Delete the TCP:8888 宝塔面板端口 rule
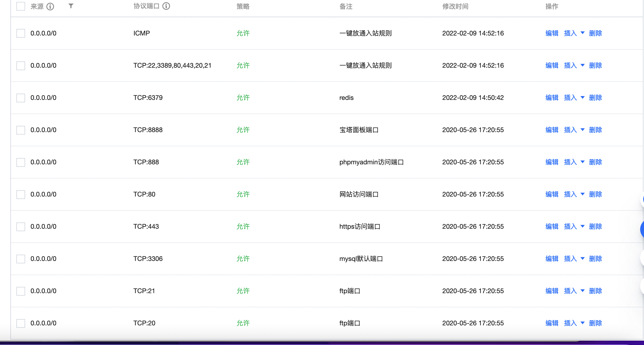 pyautogui.click(x=595, y=130)
